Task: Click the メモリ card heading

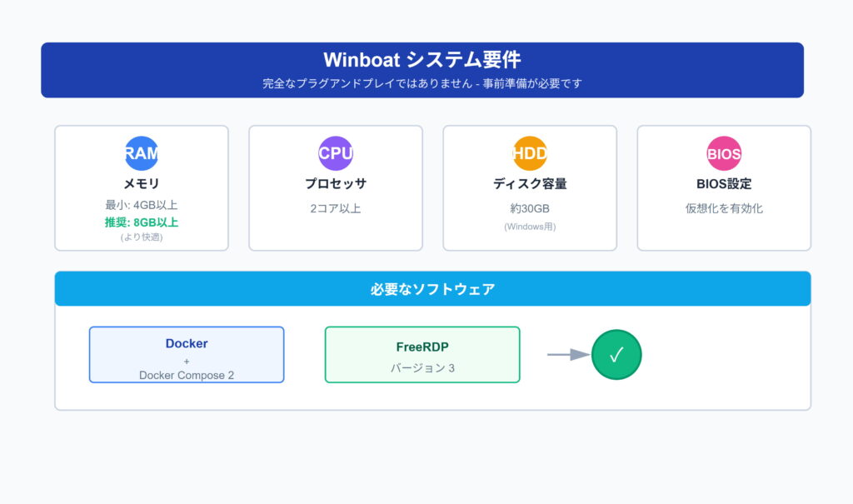Action: coord(141,184)
